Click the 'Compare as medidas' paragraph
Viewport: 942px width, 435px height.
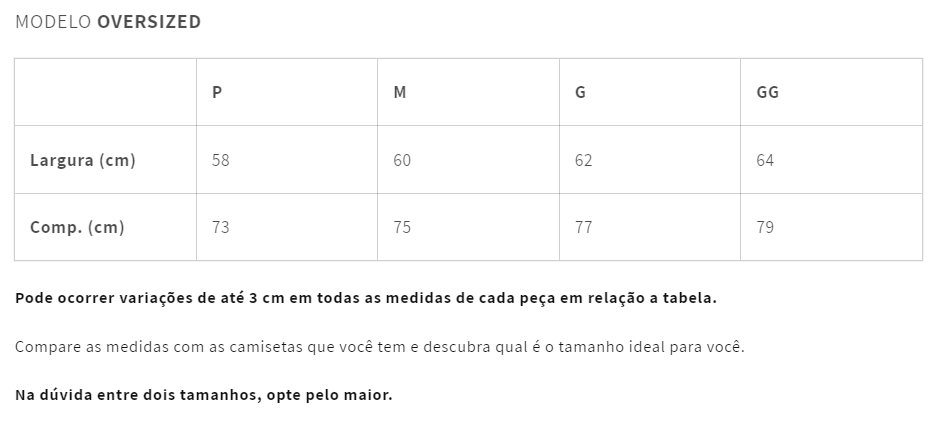[x=380, y=347]
